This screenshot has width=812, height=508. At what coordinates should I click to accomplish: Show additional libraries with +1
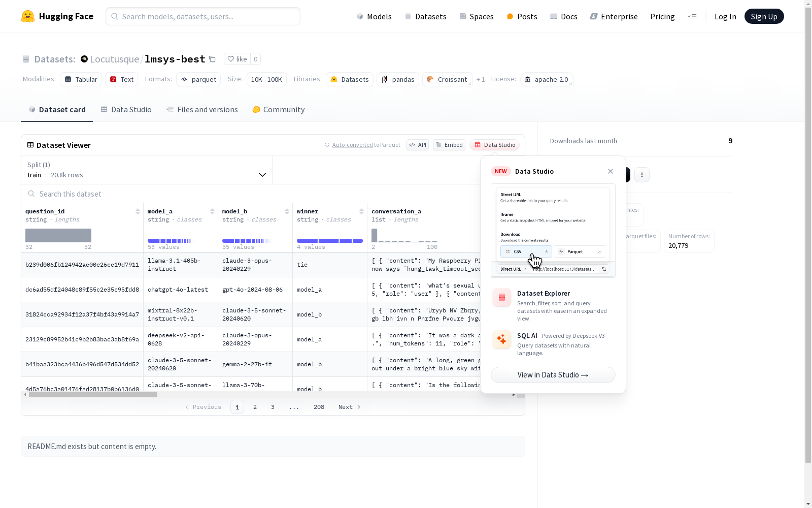tap(481, 79)
